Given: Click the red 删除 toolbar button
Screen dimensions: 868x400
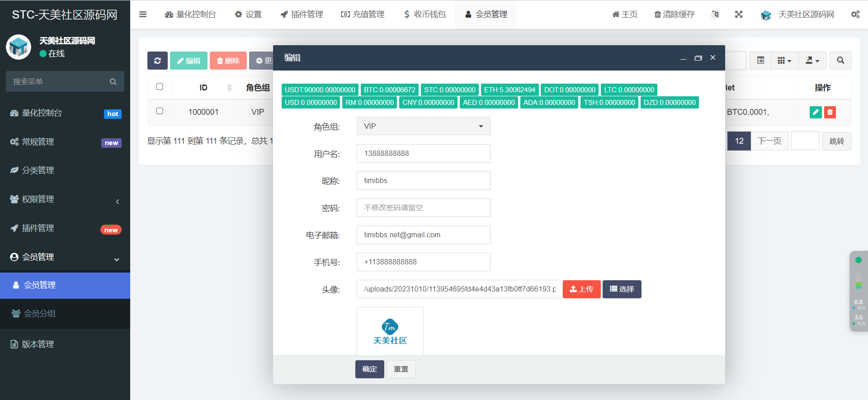Looking at the screenshot, I should coord(228,61).
